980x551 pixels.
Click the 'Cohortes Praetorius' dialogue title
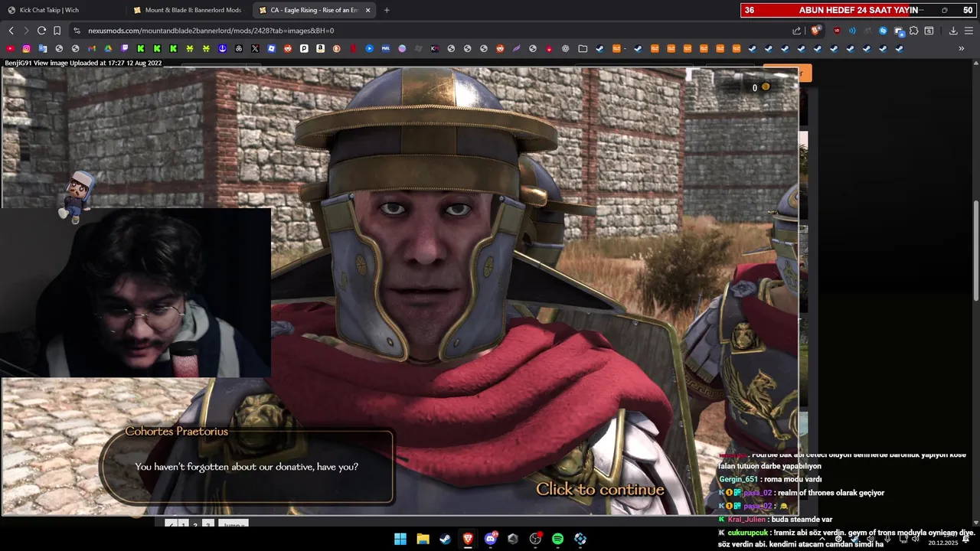point(177,431)
